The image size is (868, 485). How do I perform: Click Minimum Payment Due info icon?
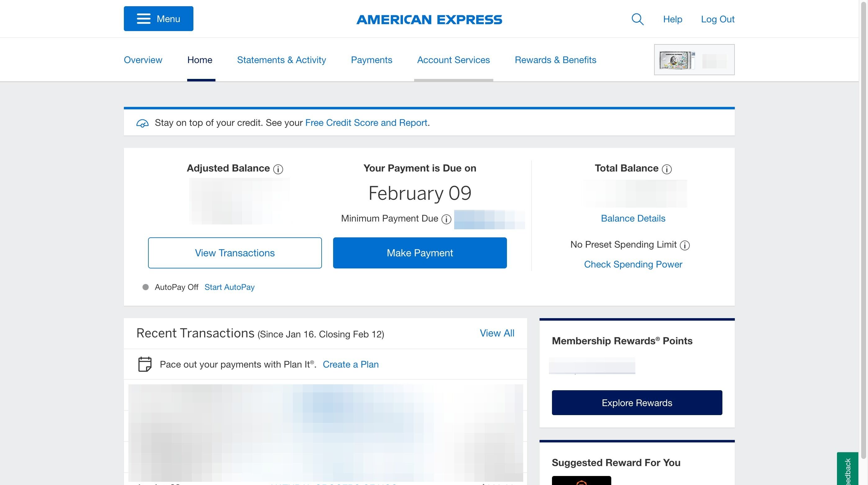446,219
